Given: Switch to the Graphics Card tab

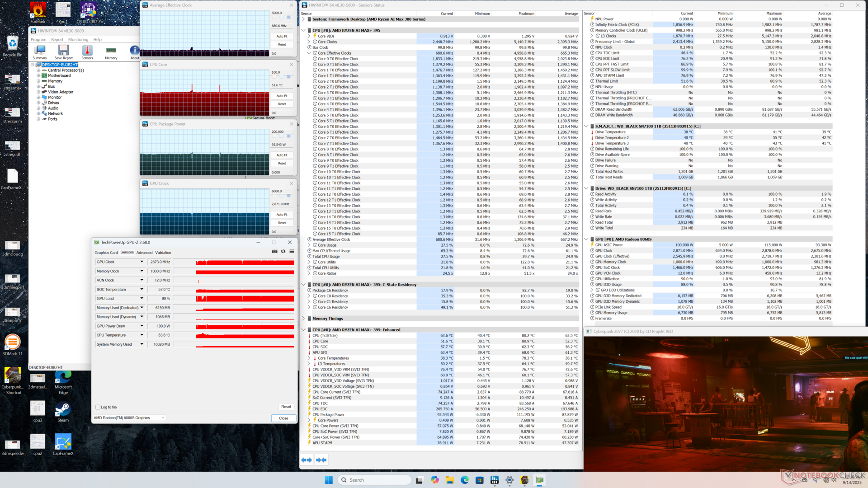Looking at the screenshot, I should click(106, 253).
